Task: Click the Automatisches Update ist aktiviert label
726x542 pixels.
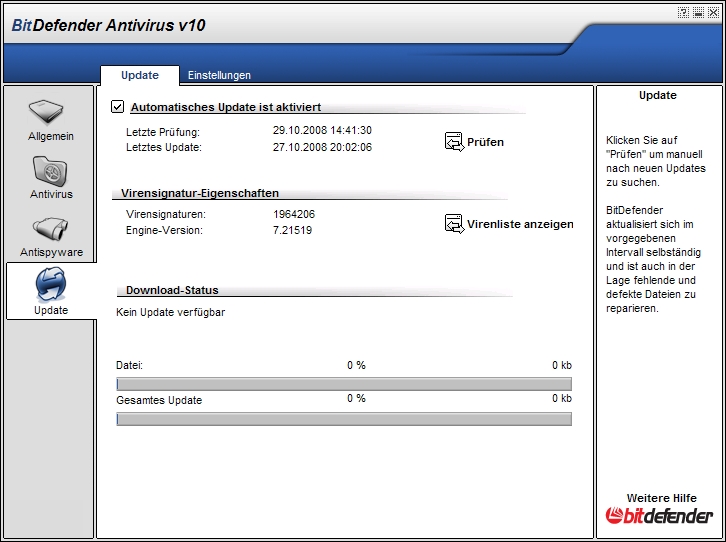Action: point(226,107)
